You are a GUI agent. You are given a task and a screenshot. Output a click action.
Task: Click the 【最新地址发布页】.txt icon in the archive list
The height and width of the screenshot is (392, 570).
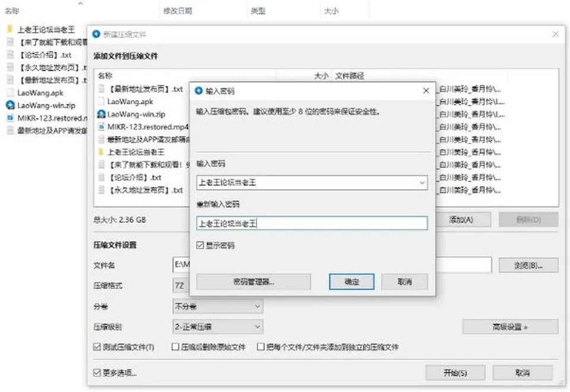(102, 88)
